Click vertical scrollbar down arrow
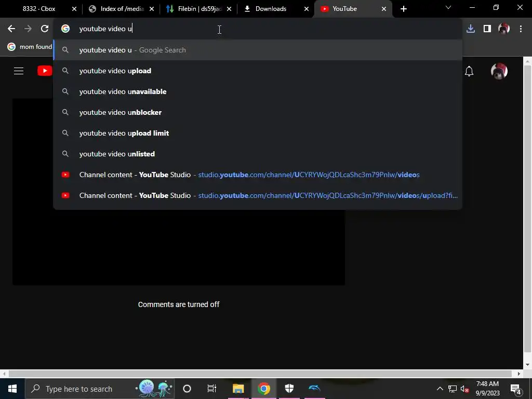Screen dimensions: 532x399 [x=527, y=365]
